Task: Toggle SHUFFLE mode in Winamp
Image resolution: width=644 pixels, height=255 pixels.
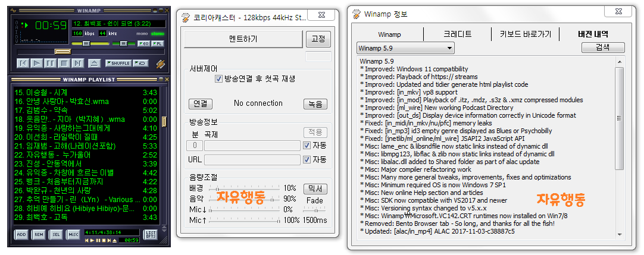Action: pos(118,63)
